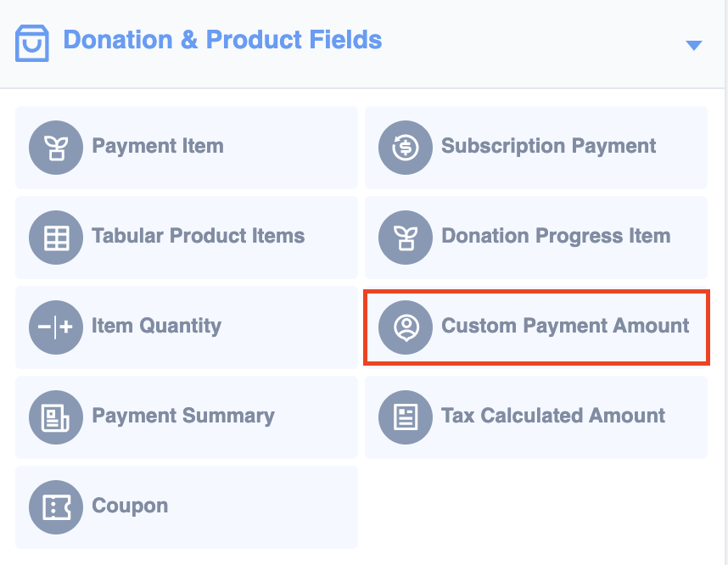Click the shopping bag icon in header

tap(32, 43)
